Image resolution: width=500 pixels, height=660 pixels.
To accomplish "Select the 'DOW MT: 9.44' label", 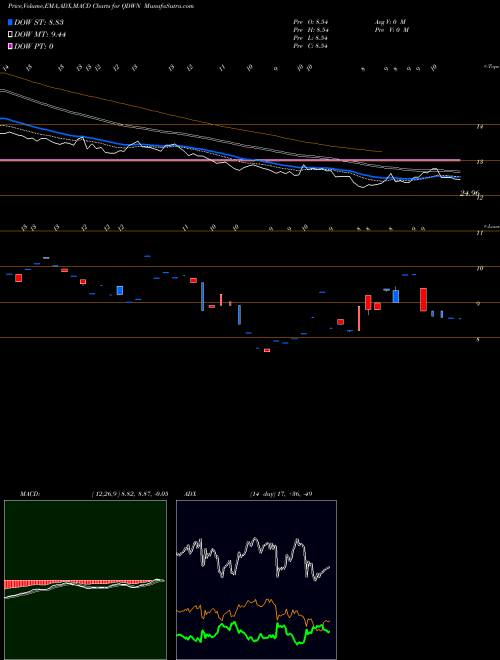I will (40, 35).
